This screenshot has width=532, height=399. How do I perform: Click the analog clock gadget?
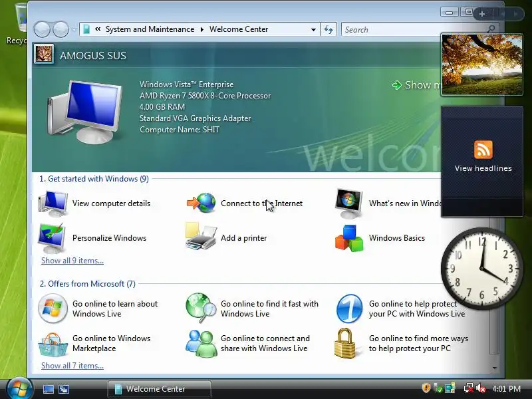[x=481, y=268]
